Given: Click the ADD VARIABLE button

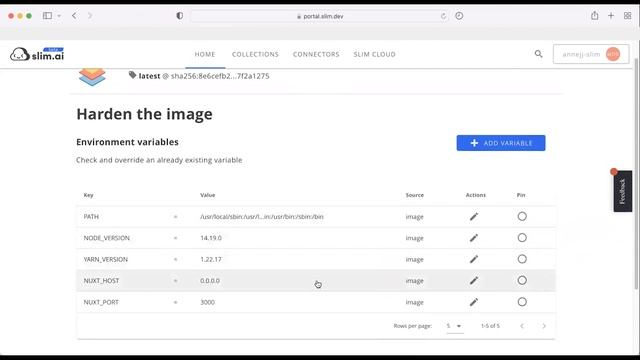Looking at the screenshot, I should 501,143.
